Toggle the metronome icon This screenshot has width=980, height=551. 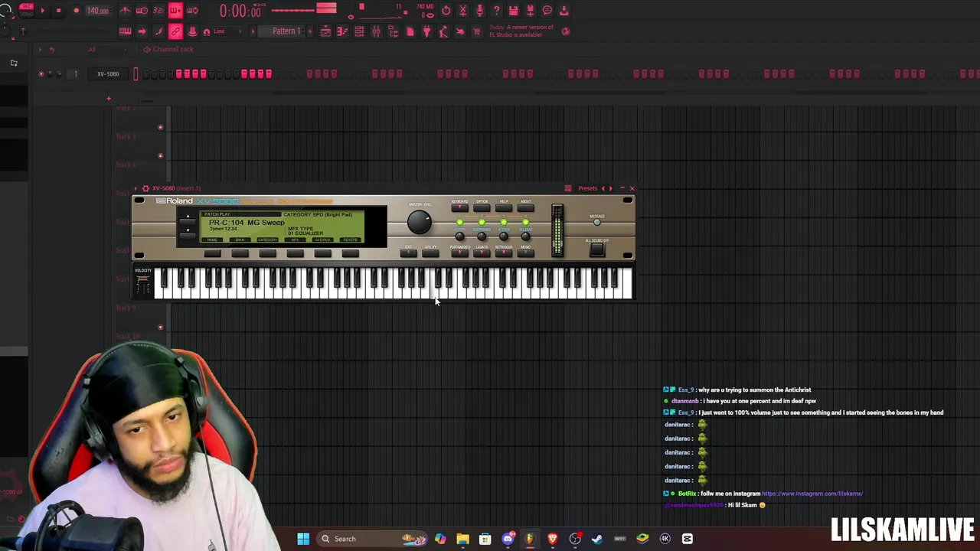(125, 10)
